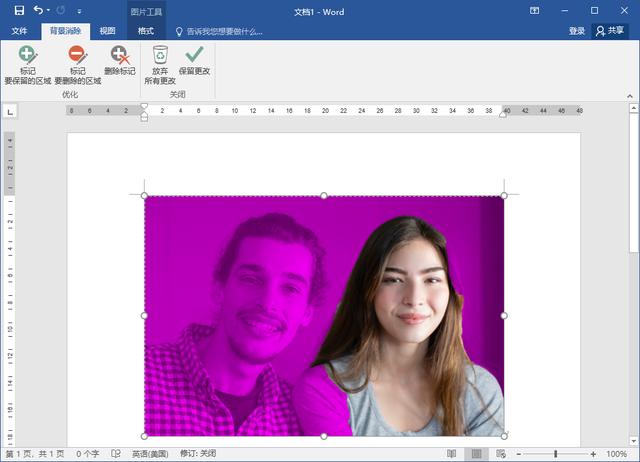Open the 格式 (Format) picture tools tab

click(x=146, y=31)
